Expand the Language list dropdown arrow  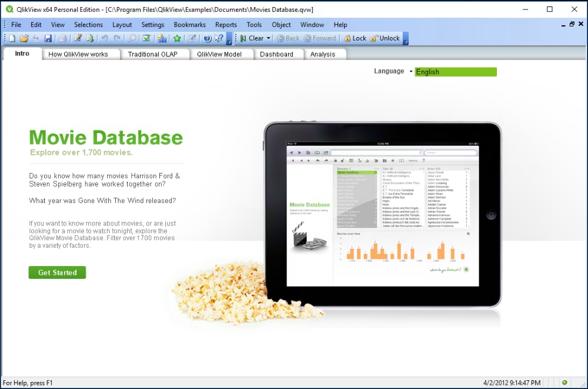click(411, 71)
